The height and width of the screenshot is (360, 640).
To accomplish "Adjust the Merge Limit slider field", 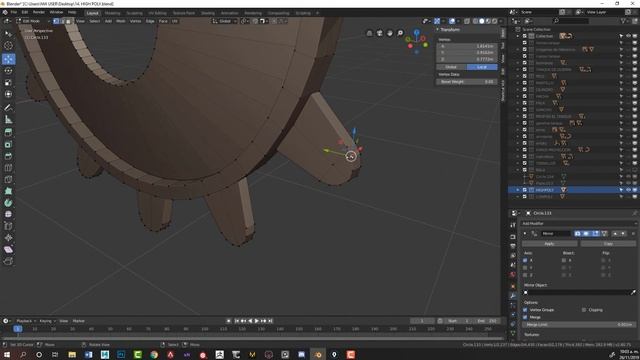I will (579, 324).
